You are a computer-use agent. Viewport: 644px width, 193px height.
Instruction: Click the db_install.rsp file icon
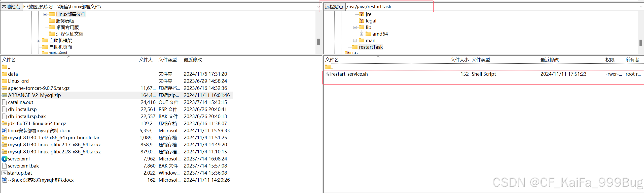click(x=5, y=109)
